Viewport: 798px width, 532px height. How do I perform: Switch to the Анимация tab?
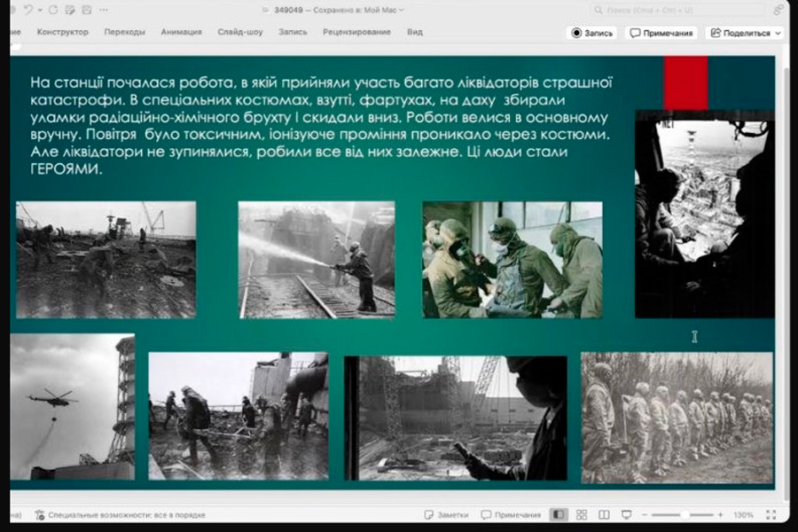(181, 32)
